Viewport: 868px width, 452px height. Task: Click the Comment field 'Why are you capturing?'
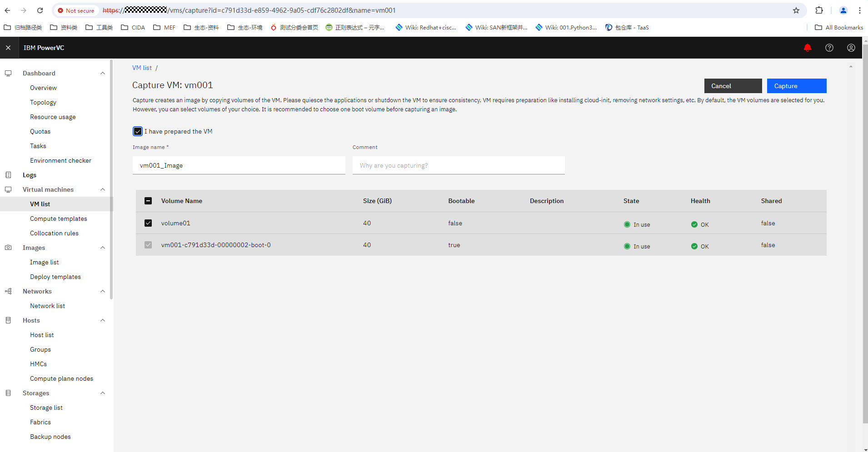[x=459, y=165]
